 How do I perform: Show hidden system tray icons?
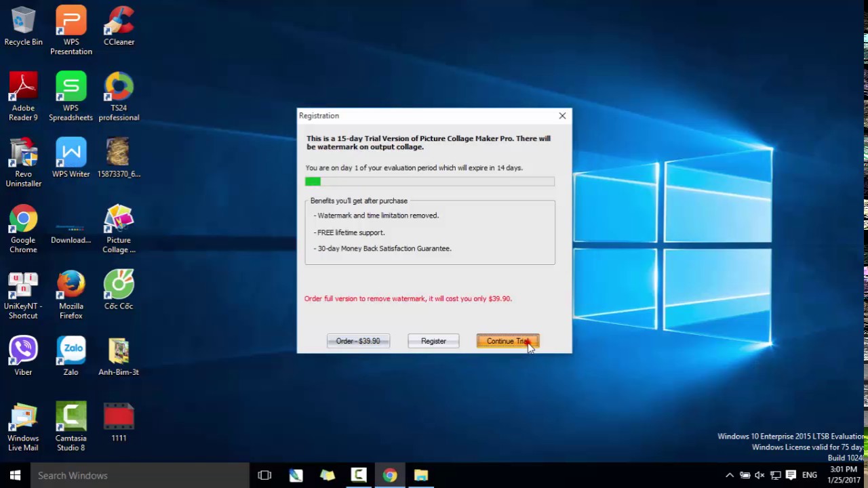pos(730,475)
